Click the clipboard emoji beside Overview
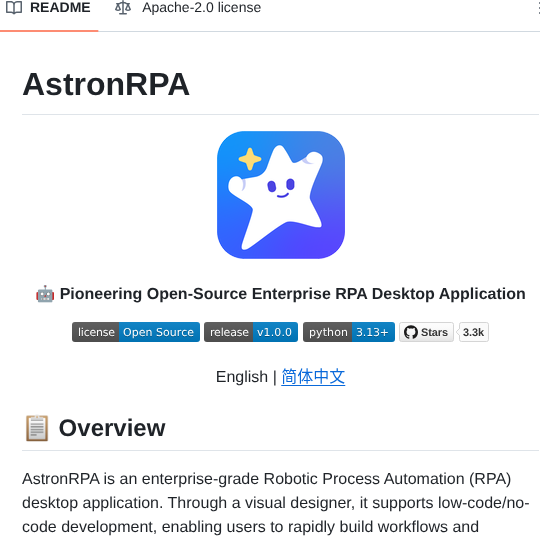This screenshot has height=539, width=540. click(37, 428)
